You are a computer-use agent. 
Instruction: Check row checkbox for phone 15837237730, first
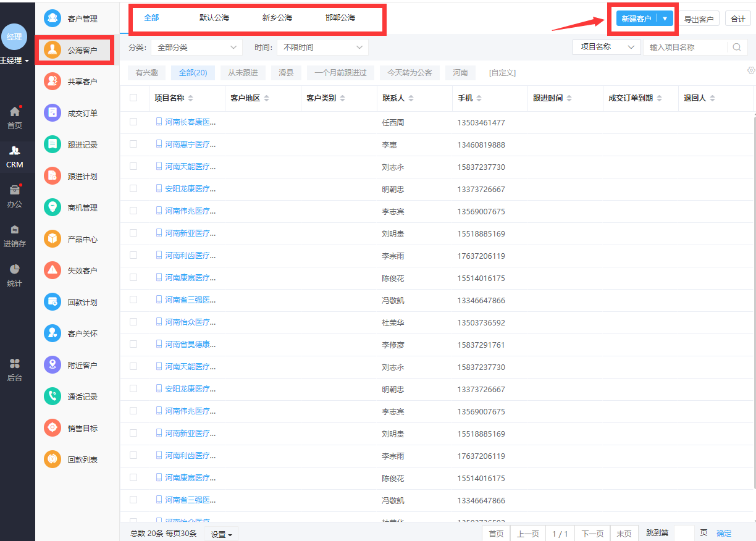133,166
